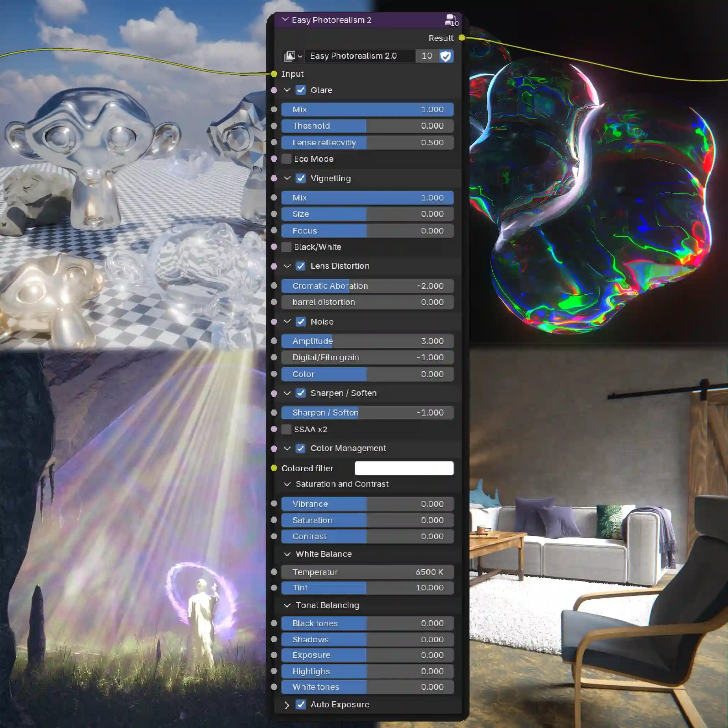Expand the White Balance section

(288, 554)
